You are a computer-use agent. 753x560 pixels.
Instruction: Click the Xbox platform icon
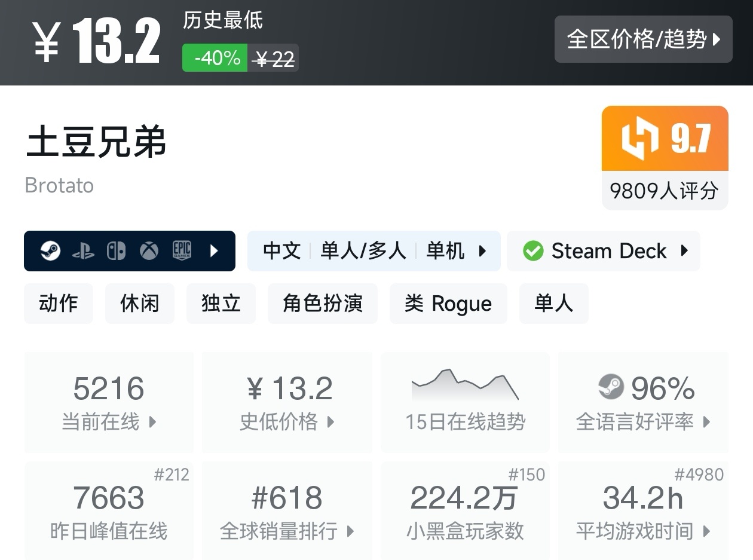coord(149,251)
